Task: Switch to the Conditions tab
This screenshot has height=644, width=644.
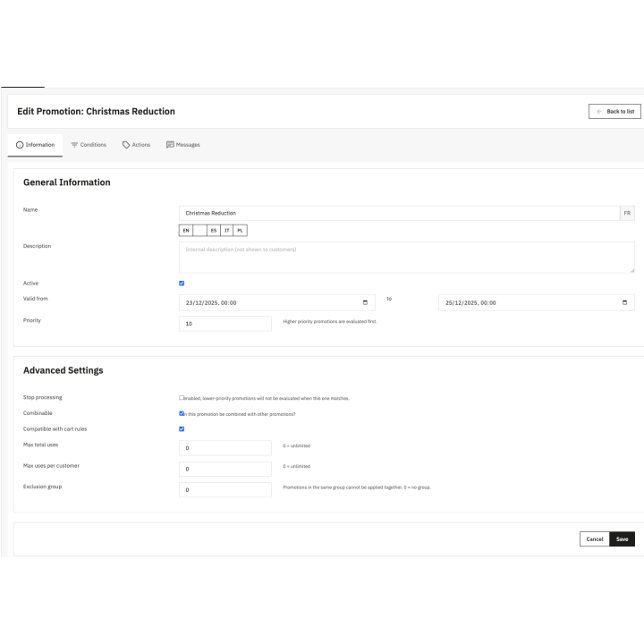Action: click(x=88, y=145)
